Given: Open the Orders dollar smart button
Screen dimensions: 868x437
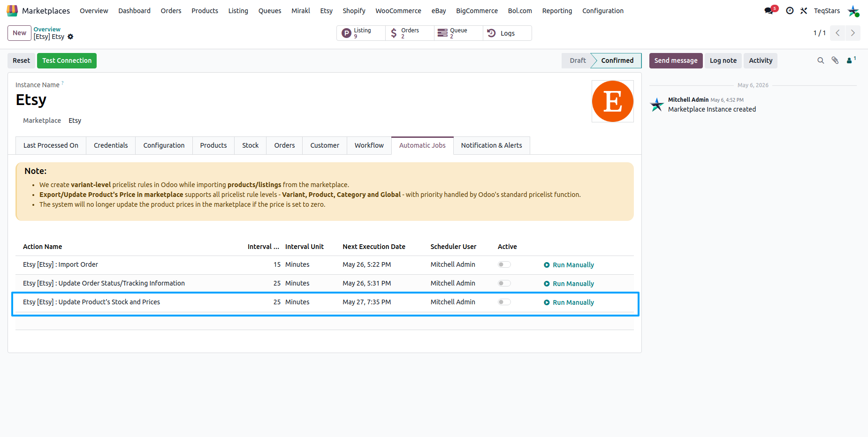Looking at the screenshot, I should click(410, 33).
